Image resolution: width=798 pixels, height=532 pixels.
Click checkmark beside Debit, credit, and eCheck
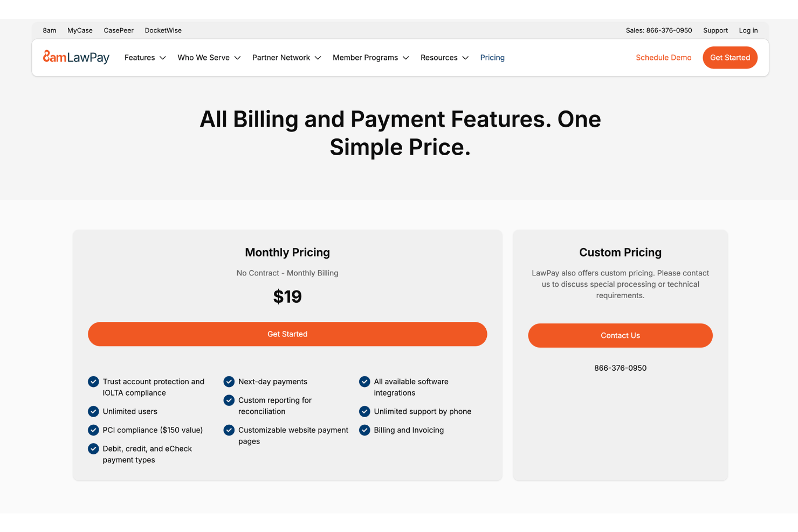[x=93, y=448]
